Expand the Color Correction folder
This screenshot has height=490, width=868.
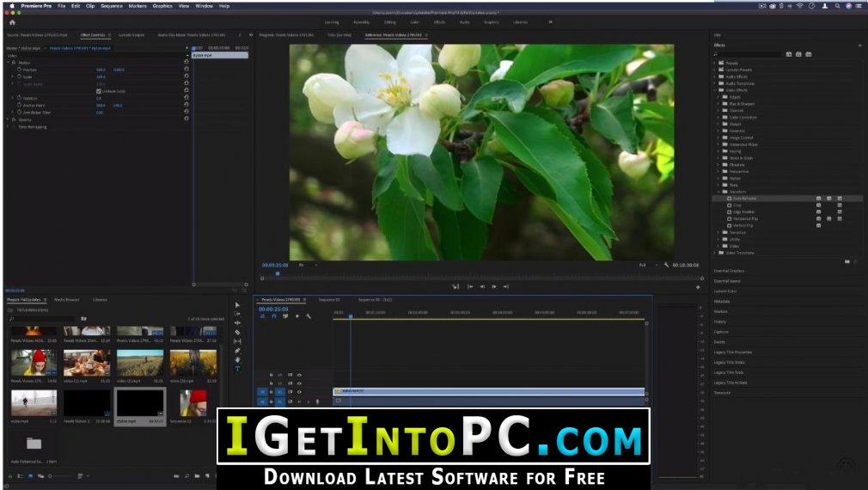718,118
